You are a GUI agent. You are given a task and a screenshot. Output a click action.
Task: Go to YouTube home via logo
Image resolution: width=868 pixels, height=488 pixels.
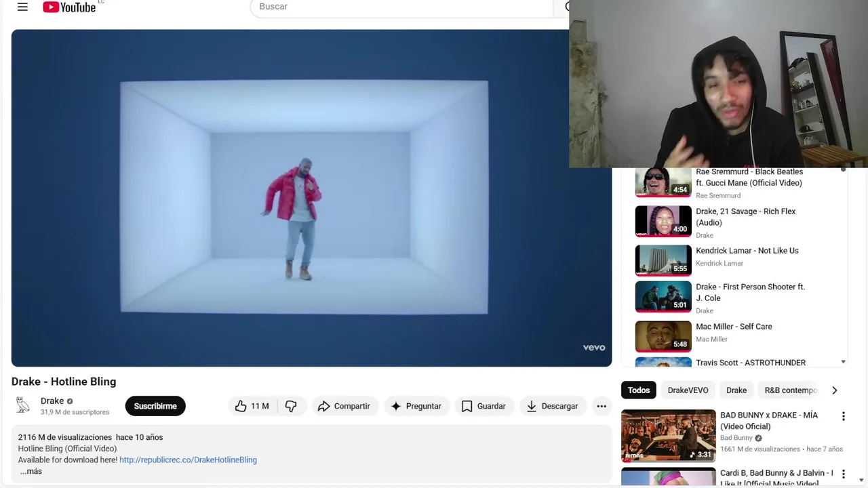pyautogui.click(x=69, y=7)
